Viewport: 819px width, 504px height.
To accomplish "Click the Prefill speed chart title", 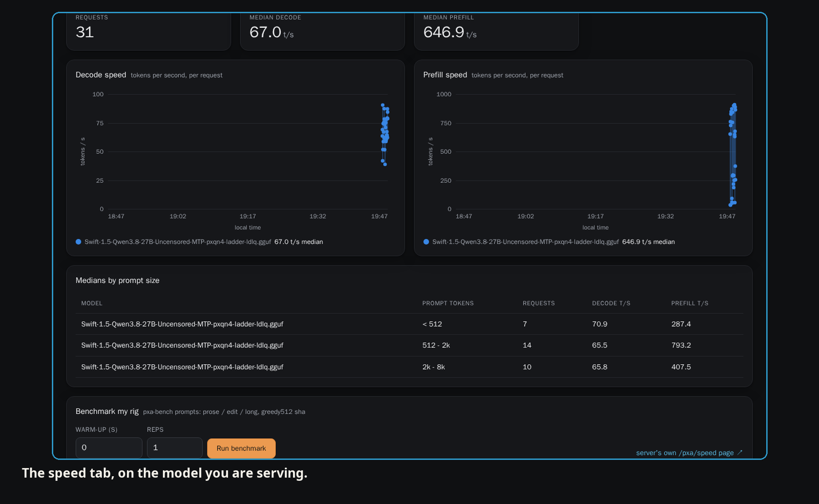I will coord(445,75).
